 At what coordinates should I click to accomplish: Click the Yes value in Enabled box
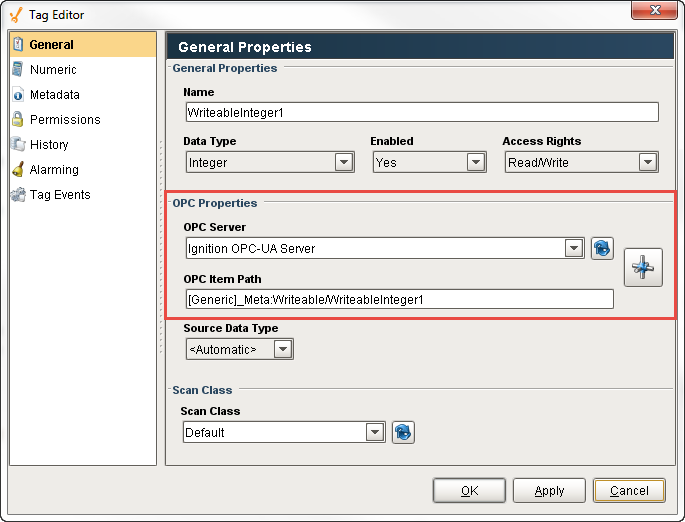tap(386, 162)
